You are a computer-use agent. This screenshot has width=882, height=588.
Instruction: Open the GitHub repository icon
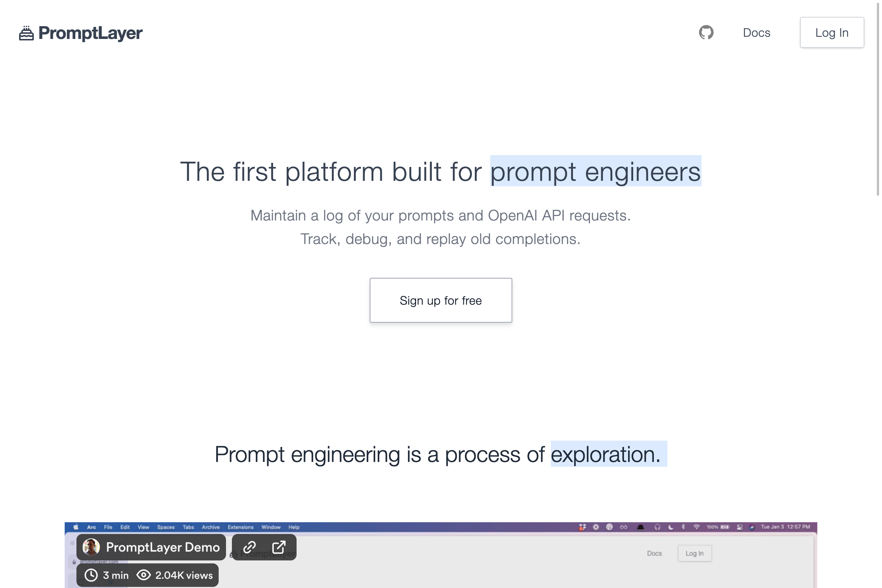click(x=706, y=32)
